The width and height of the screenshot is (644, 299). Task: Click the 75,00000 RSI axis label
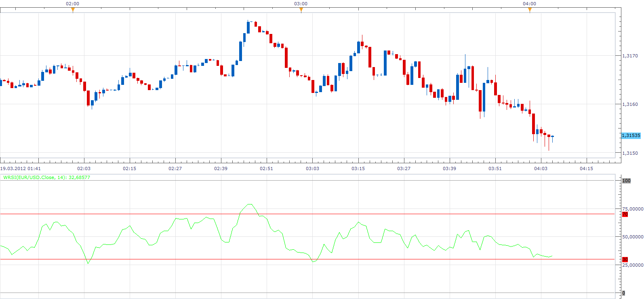point(633,209)
